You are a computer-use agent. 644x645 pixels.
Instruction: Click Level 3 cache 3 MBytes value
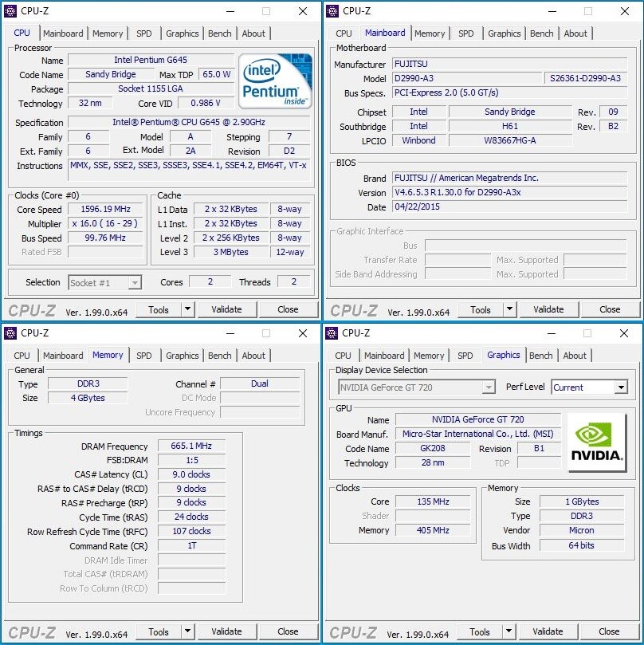coord(231,252)
